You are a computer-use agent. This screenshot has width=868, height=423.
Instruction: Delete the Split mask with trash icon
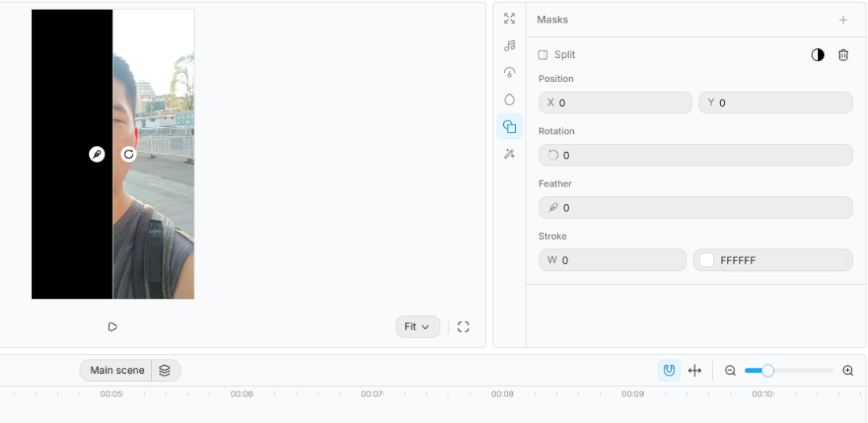[843, 55]
